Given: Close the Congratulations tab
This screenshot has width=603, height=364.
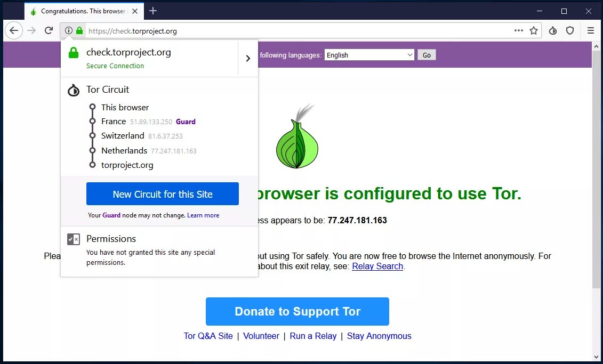Looking at the screenshot, I should pyautogui.click(x=134, y=11).
